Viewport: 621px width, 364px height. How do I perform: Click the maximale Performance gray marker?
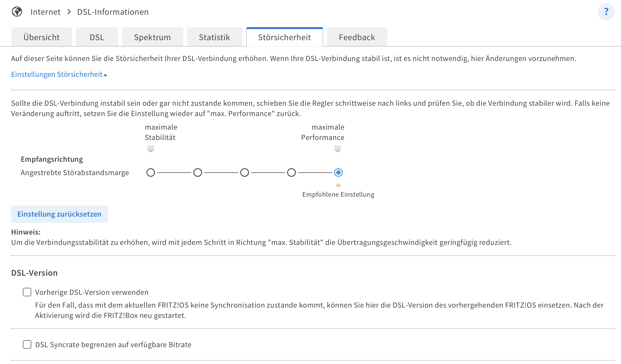[x=337, y=148]
